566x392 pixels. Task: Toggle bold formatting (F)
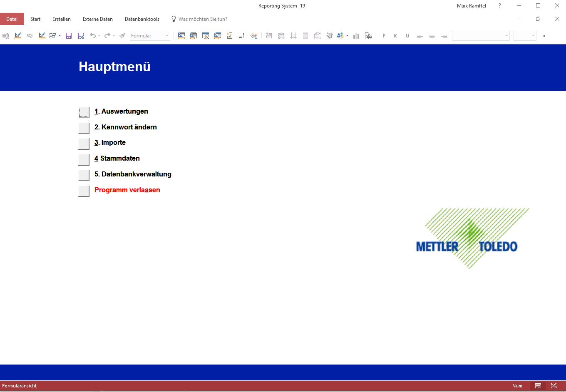[x=384, y=36]
